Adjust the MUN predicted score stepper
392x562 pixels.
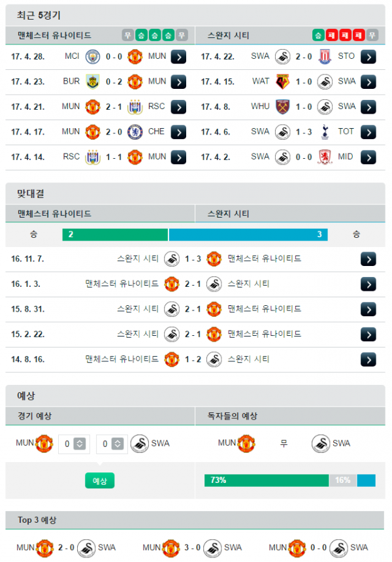pyautogui.click(x=80, y=444)
